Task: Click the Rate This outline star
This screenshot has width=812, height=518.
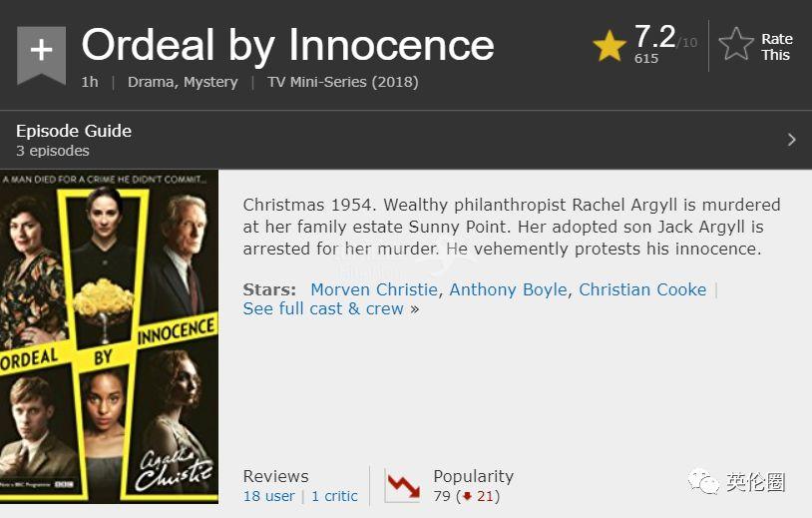Action: pos(736,45)
